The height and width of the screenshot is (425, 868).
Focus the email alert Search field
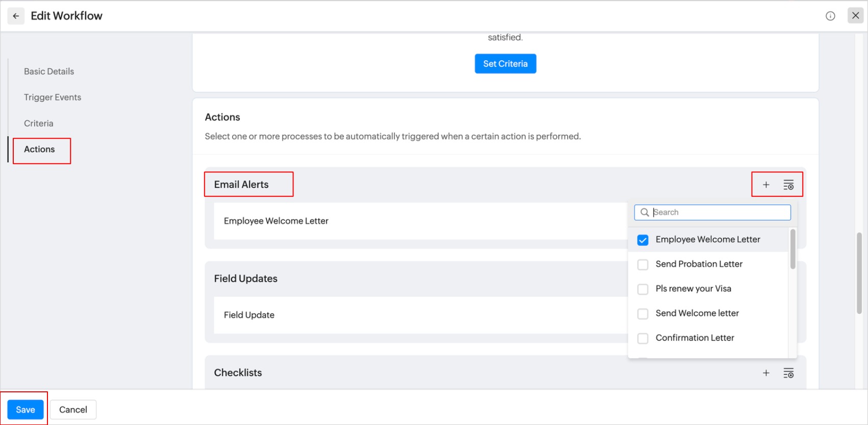coord(720,212)
